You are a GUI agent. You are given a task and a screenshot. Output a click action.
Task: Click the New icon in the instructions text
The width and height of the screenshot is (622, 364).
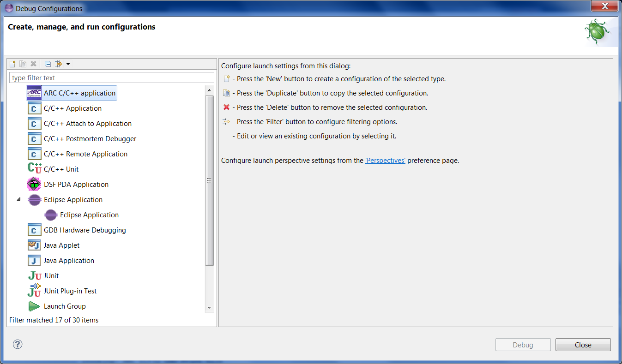point(226,79)
